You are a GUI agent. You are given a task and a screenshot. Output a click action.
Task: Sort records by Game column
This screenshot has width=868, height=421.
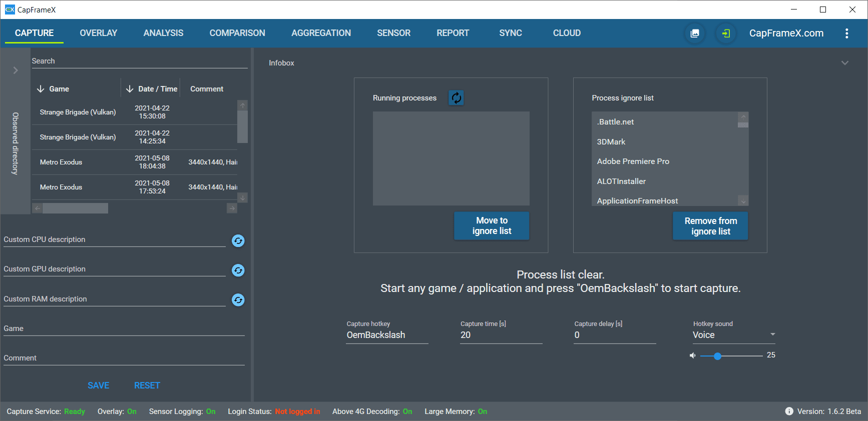pos(53,89)
